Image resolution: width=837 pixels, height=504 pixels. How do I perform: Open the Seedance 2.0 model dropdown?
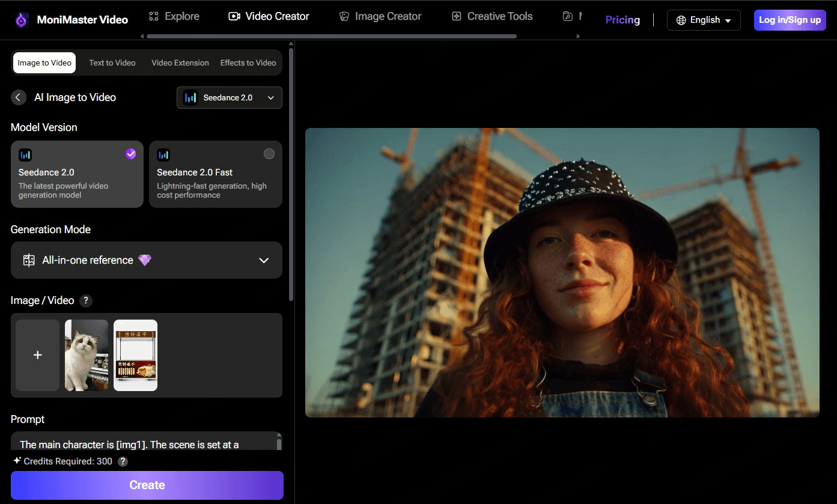(x=230, y=98)
